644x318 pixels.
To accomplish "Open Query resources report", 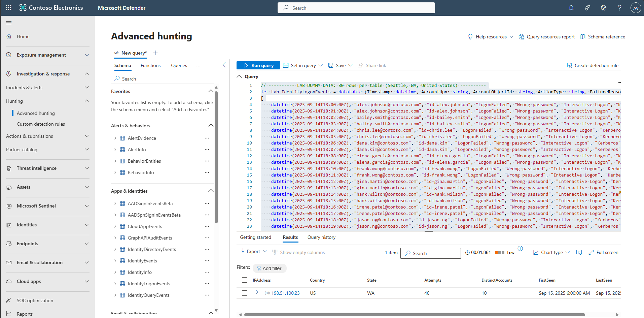I will point(547,37).
